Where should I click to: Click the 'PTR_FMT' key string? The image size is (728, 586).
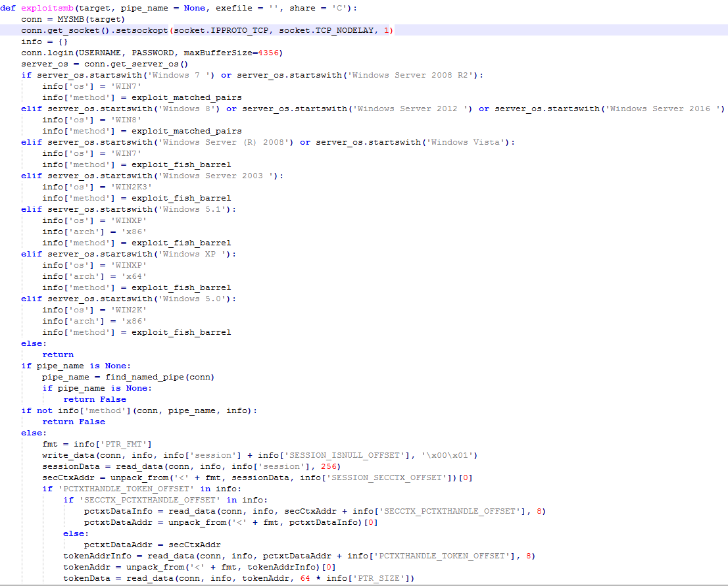124,444
